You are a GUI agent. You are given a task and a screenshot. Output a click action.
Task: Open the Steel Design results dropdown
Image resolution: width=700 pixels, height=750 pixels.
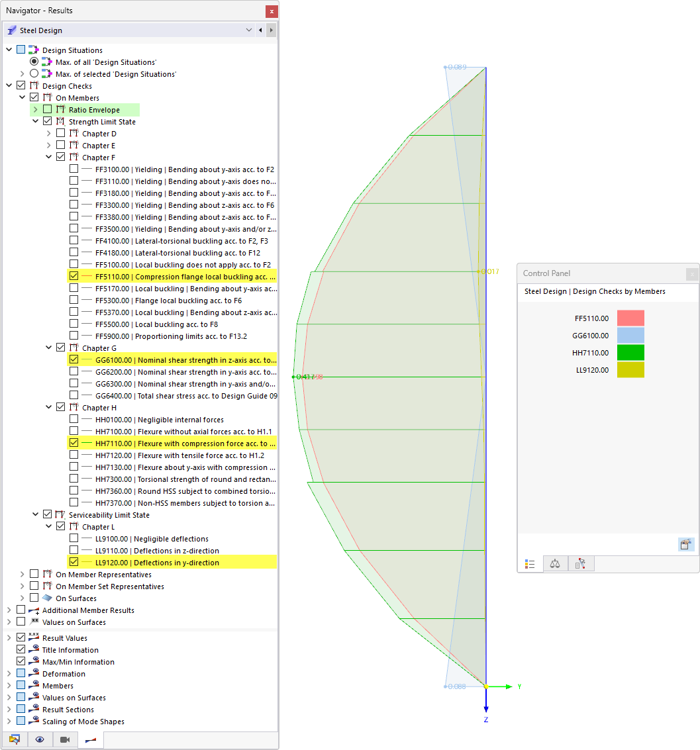tap(248, 30)
